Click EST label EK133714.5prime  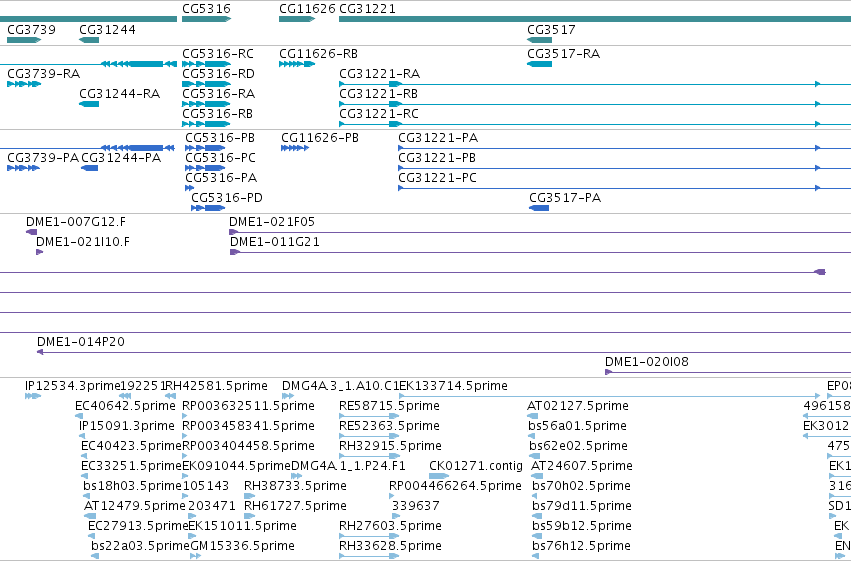click(x=453, y=386)
